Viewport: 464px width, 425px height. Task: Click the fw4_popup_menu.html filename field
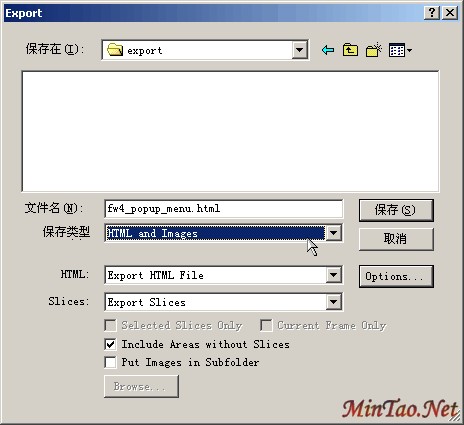[x=223, y=209]
